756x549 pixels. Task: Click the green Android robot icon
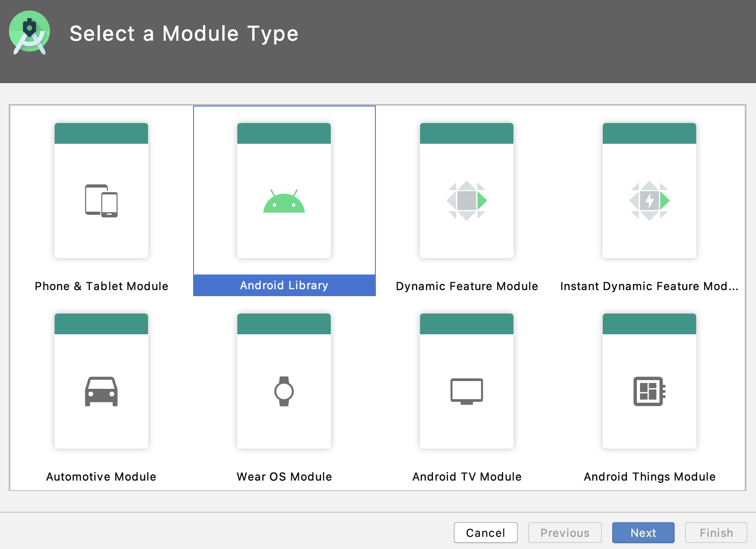284,201
